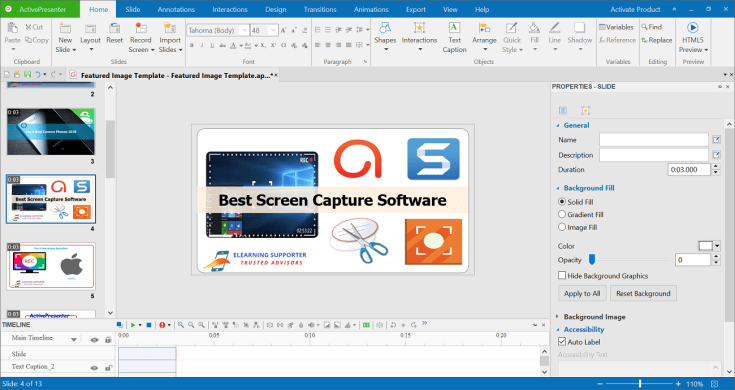This screenshot has width=735, height=390.
Task: Open the Design ribbon tab
Action: tap(276, 9)
